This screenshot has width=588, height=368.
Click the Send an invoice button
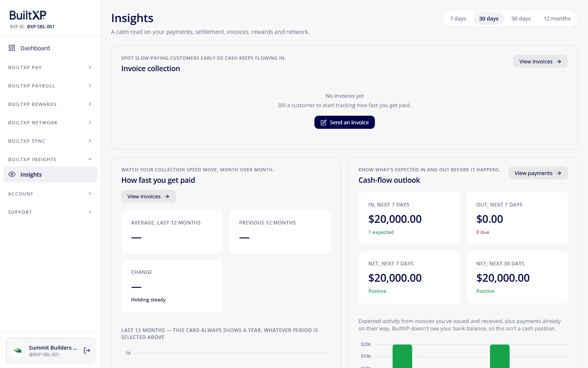click(x=345, y=122)
